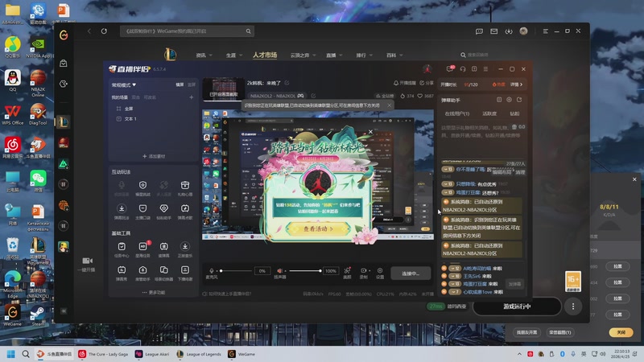Switch to the 人才市场 tab

265,55
